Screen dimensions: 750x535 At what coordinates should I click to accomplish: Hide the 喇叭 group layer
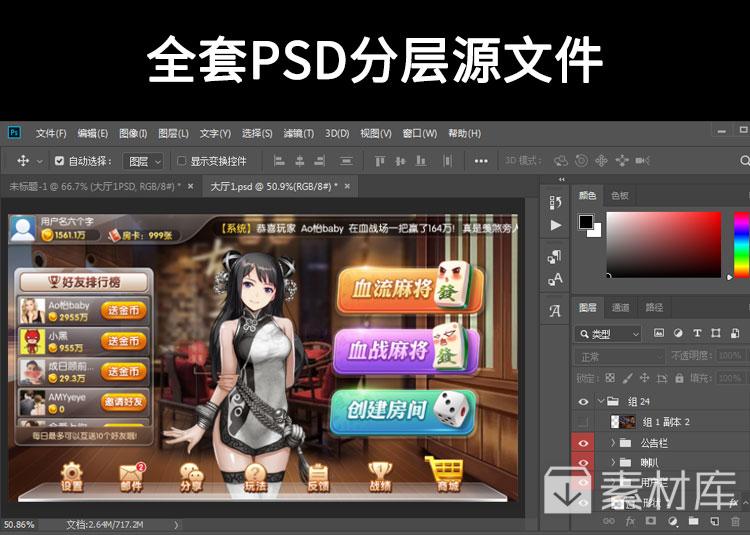583,462
